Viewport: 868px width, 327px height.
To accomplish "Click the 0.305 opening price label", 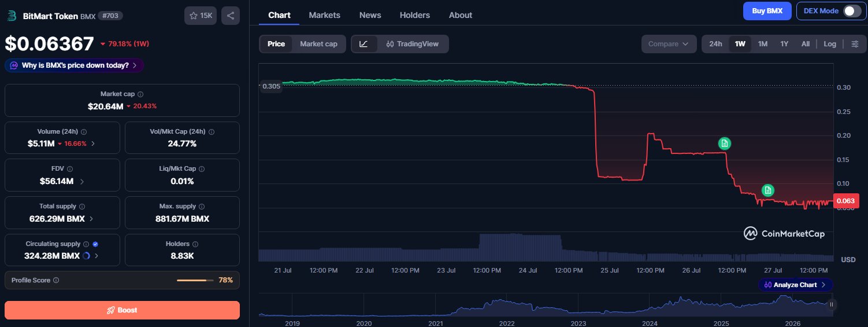I will click(271, 86).
